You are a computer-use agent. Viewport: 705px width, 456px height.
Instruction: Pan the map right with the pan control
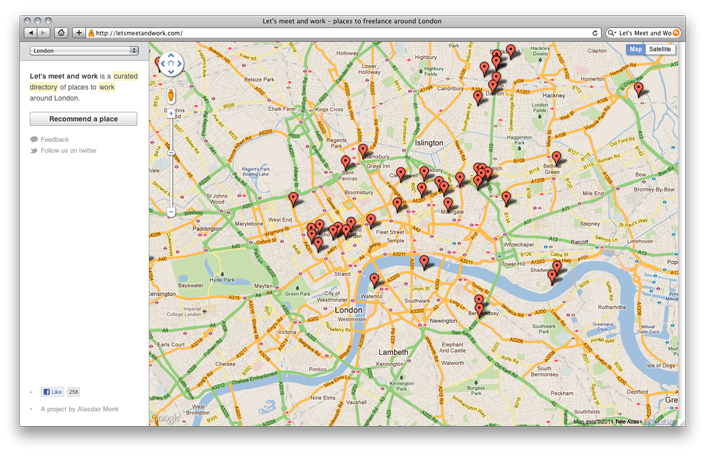point(179,63)
